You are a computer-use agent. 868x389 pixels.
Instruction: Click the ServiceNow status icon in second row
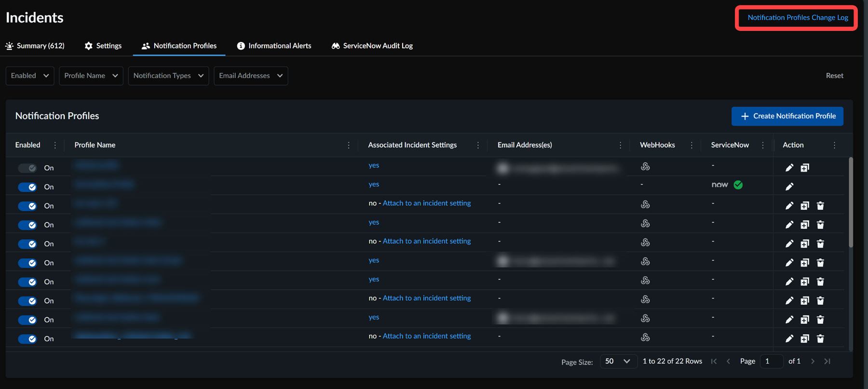pyautogui.click(x=738, y=185)
